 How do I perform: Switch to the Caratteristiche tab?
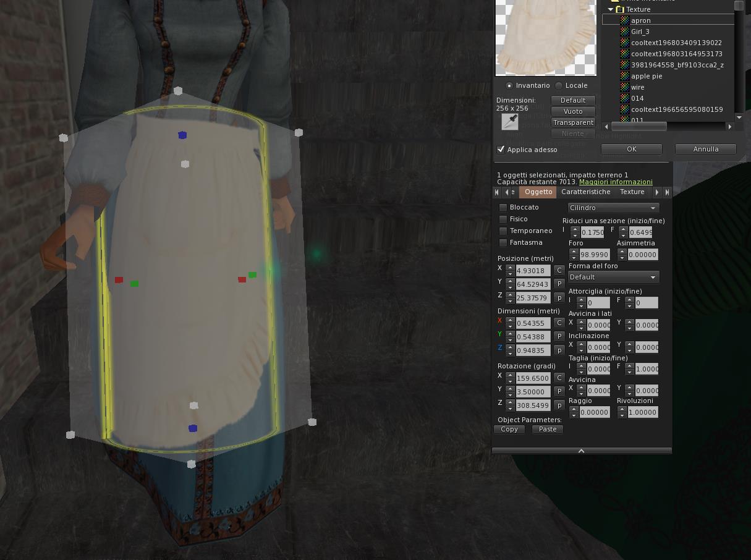pos(586,192)
